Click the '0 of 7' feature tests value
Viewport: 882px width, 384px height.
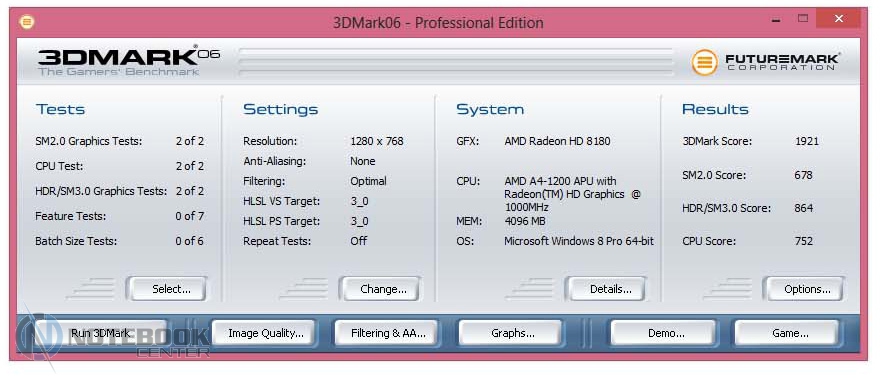(x=190, y=216)
